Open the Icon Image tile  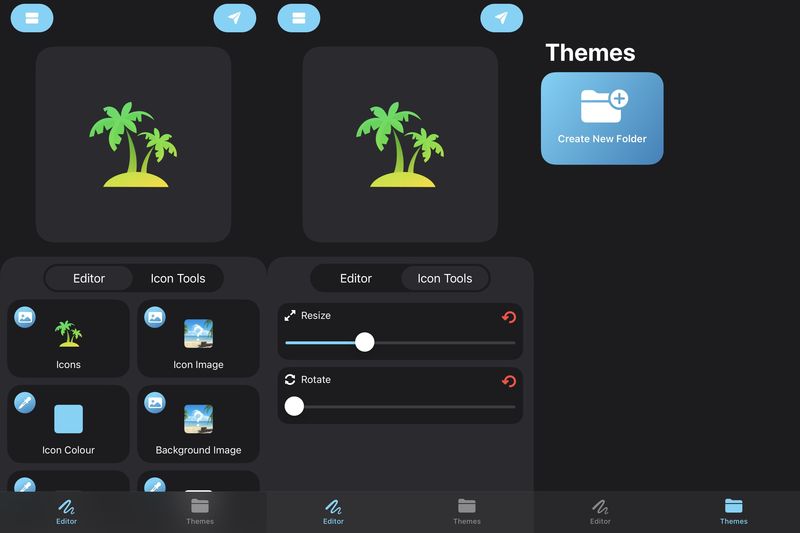tap(198, 338)
